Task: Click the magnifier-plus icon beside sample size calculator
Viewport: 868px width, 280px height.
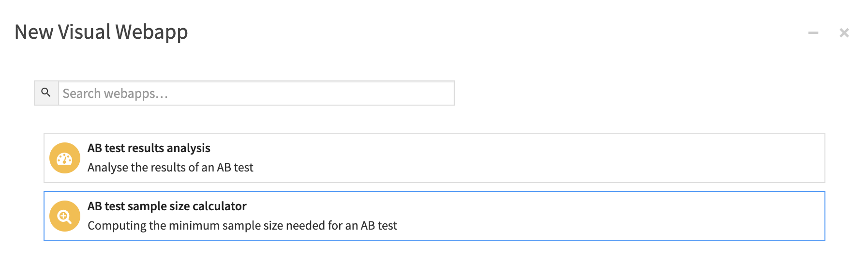Action: (65, 216)
